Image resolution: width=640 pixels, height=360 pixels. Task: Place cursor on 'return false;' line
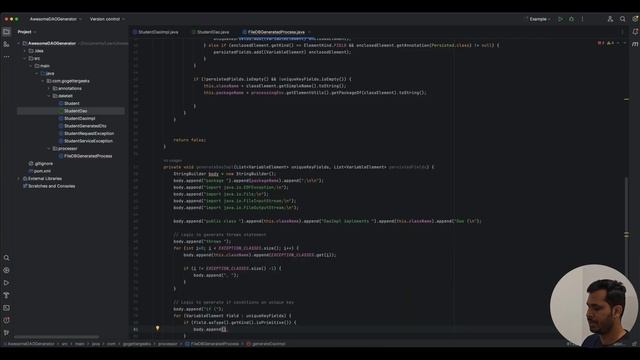[x=189, y=140]
